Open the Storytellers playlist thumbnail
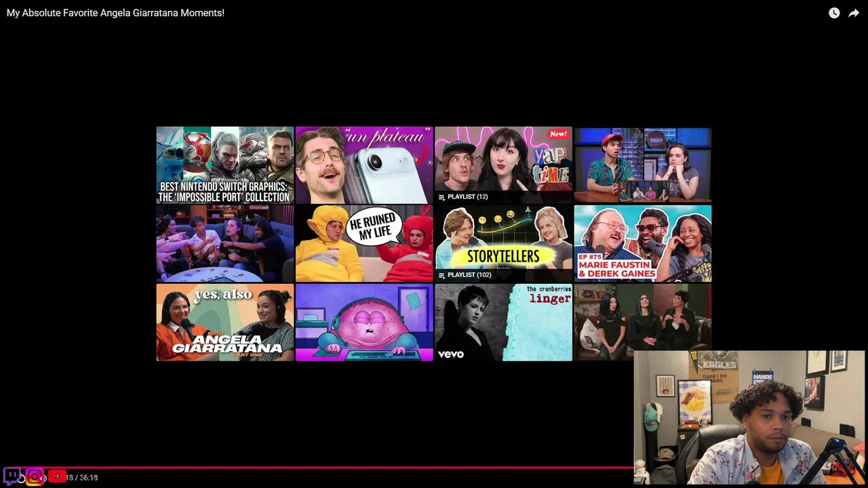 point(504,243)
